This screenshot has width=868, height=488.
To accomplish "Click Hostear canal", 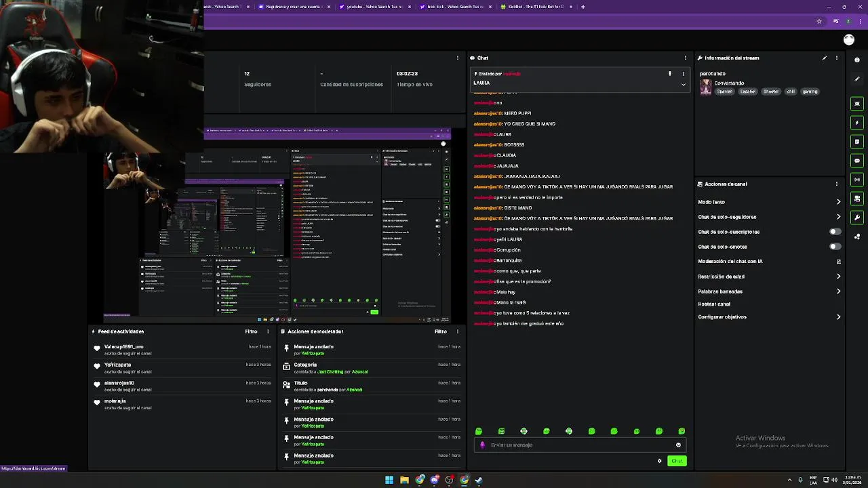I will click(714, 304).
